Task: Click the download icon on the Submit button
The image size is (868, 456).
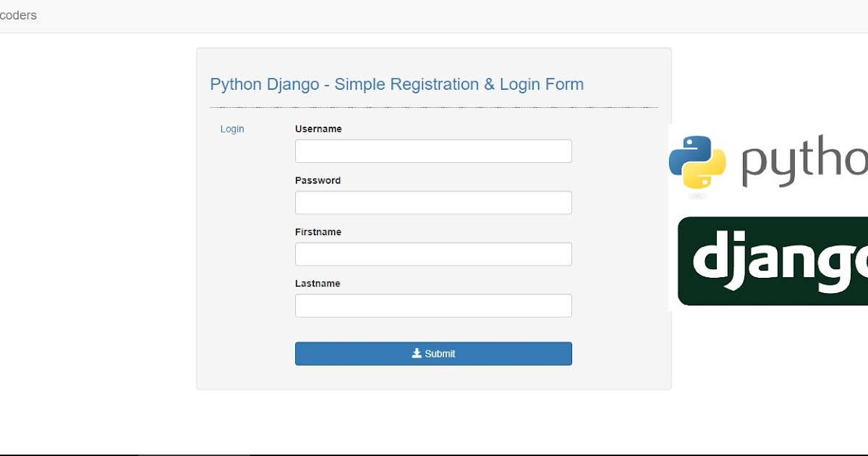Action: 417,353
